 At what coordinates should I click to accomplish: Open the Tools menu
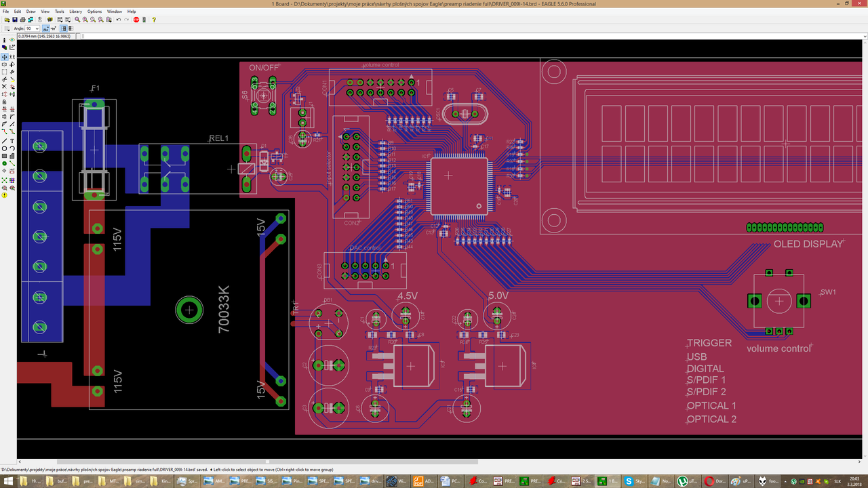tap(60, 12)
